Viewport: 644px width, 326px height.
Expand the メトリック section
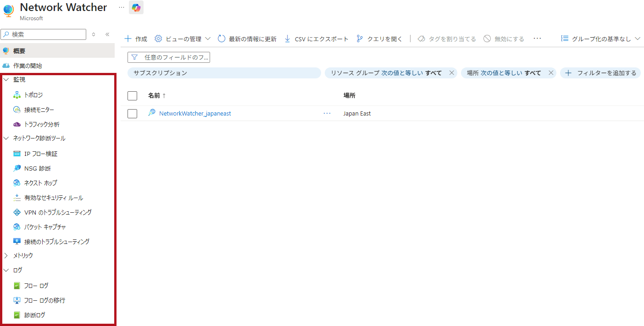[6, 255]
